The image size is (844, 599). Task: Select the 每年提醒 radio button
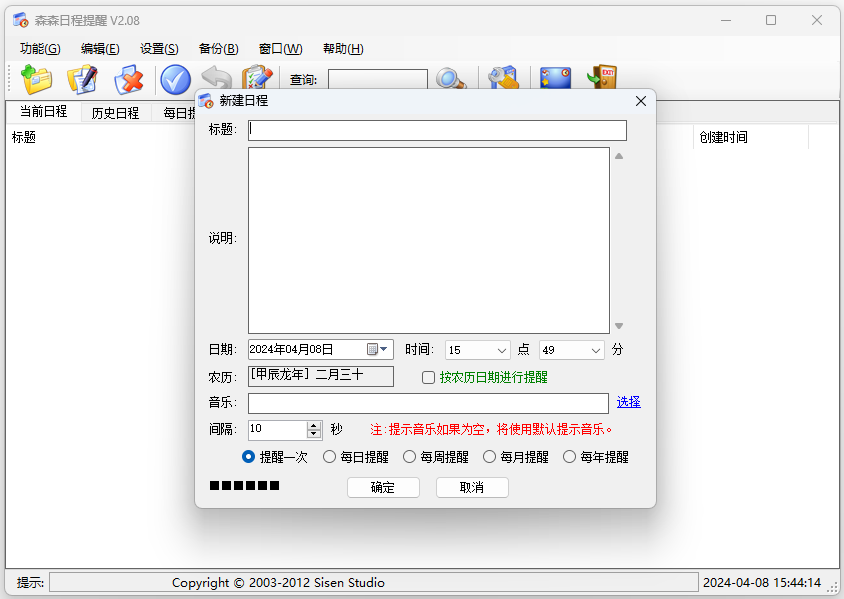click(570, 457)
